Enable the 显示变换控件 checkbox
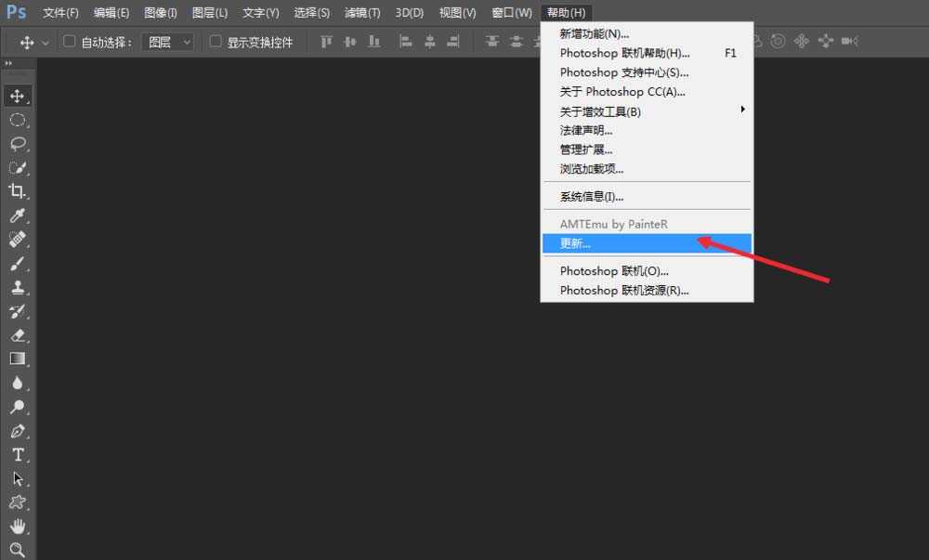929x560 pixels. click(214, 42)
